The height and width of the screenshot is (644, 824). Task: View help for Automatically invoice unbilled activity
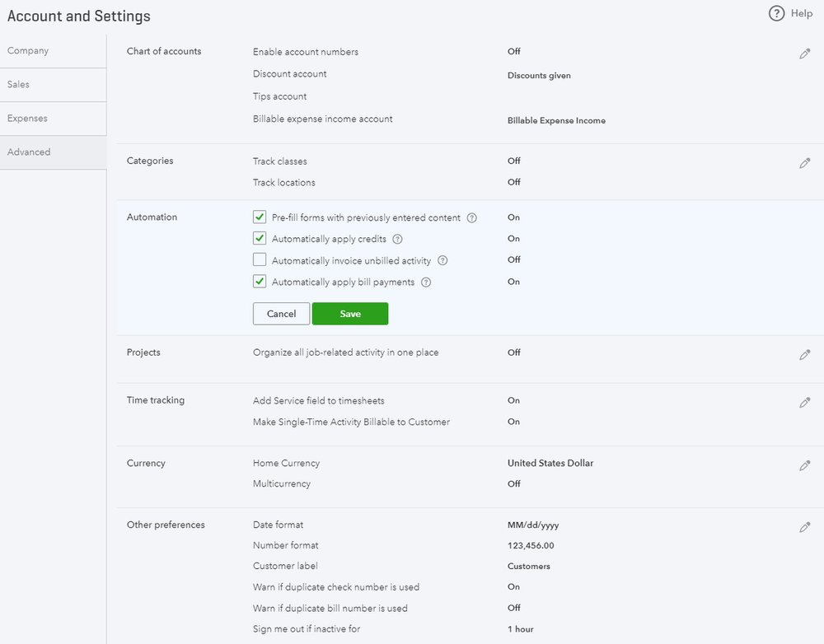coord(442,261)
